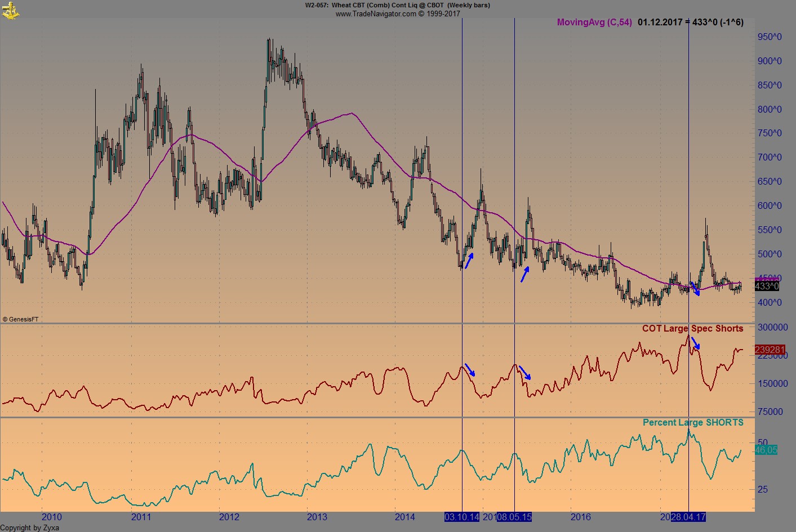Click the red 239281 value tag

(x=771, y=350)
